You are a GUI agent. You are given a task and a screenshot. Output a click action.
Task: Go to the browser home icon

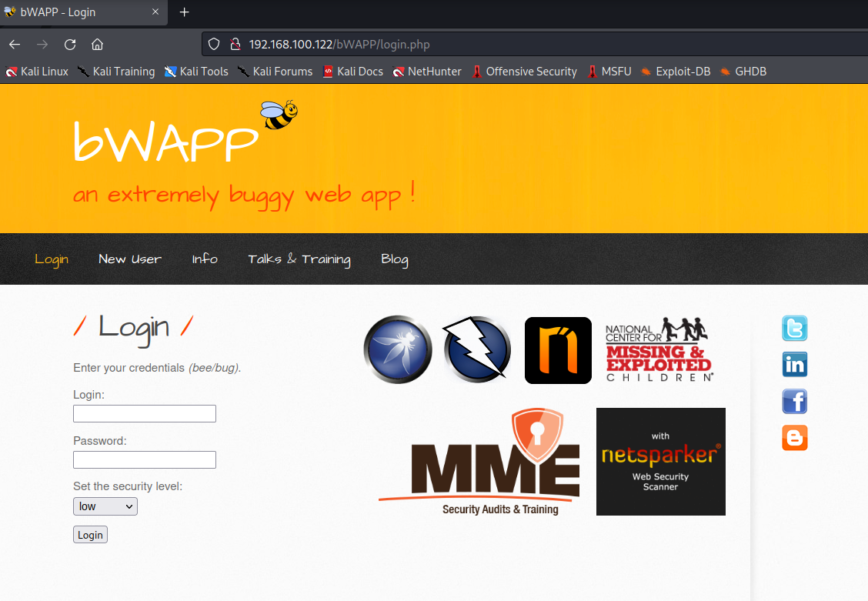[97, 45]
